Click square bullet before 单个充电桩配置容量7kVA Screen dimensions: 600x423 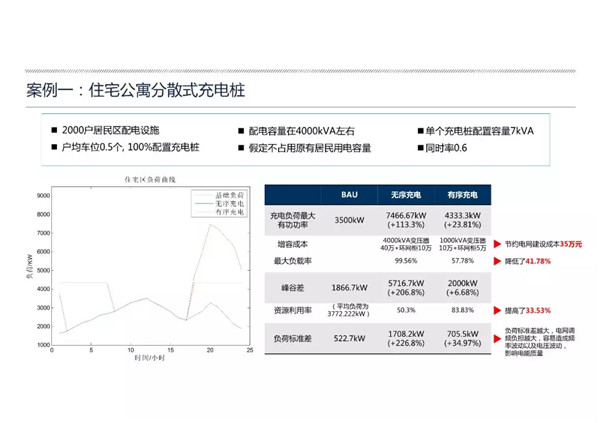coord(420,131)
